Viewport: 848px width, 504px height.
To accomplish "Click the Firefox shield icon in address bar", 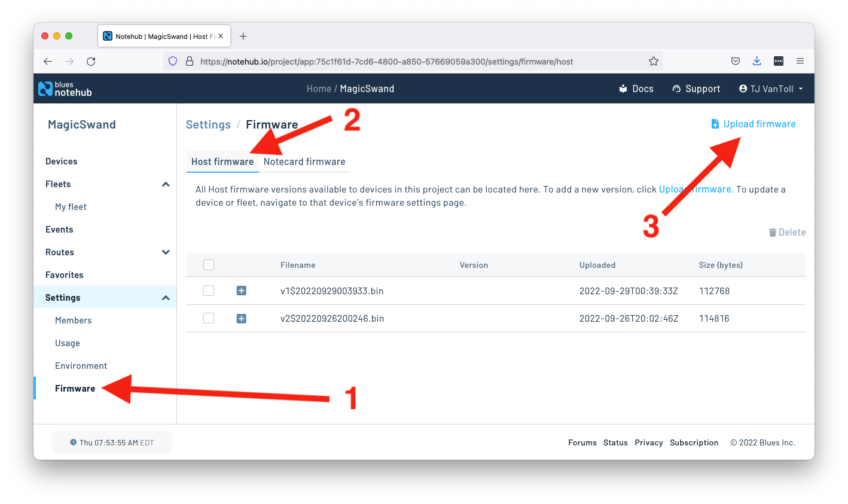I will 172,61.
